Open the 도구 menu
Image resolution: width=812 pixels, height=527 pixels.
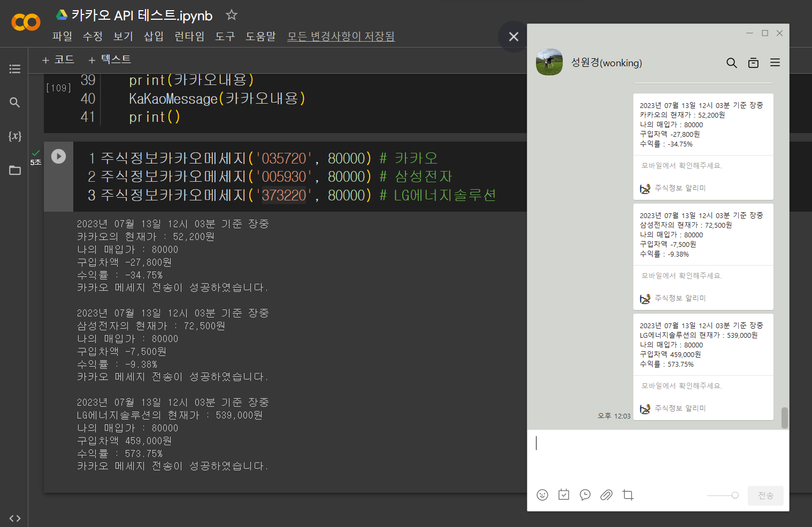(x=225, y=36)
